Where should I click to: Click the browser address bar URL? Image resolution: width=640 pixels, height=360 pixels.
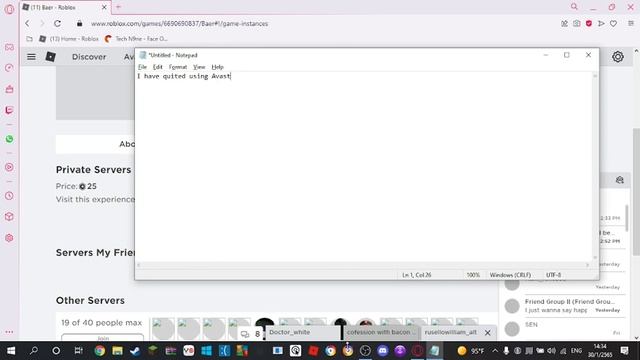click(x=180, y=24)
